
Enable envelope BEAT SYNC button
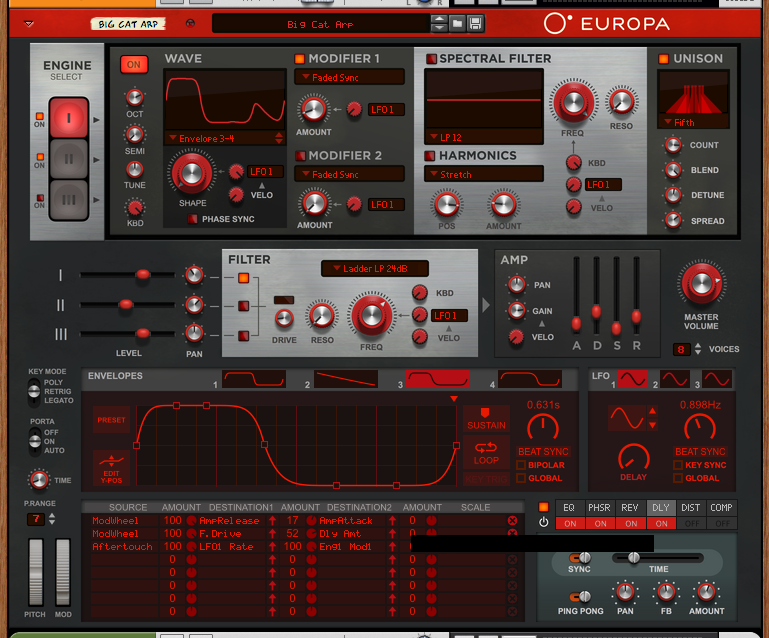(543, 452)
